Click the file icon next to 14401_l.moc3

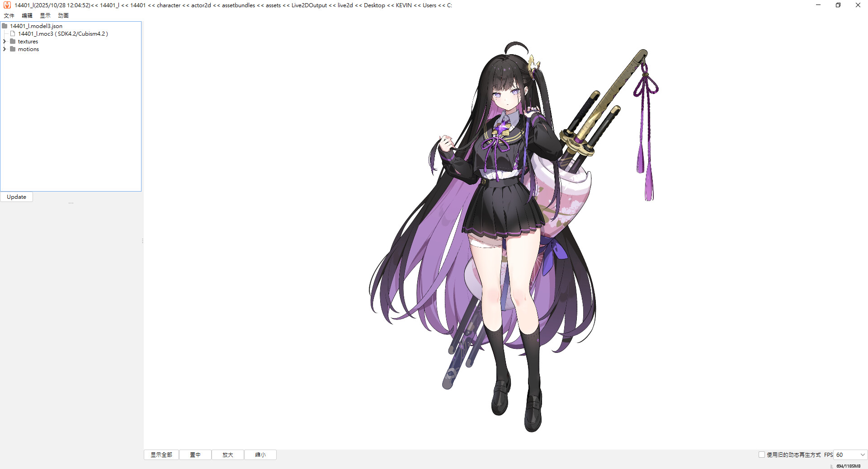tap(13, 34)
